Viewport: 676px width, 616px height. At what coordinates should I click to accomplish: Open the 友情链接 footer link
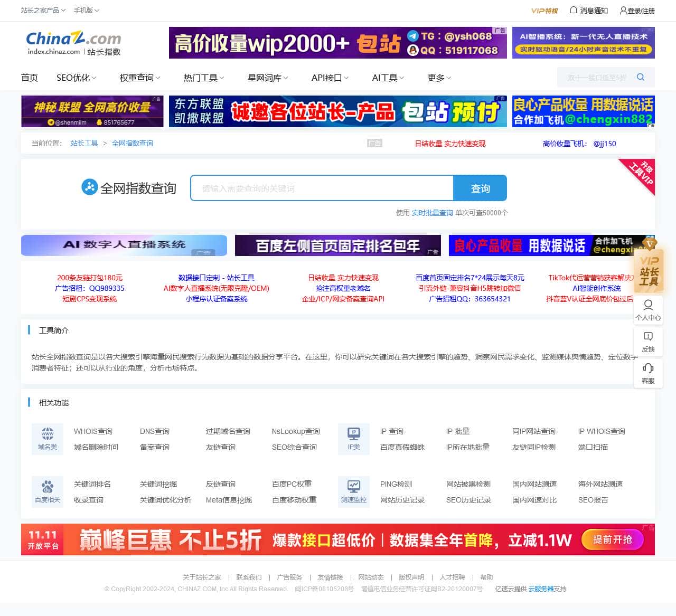(x=330, y=577)
